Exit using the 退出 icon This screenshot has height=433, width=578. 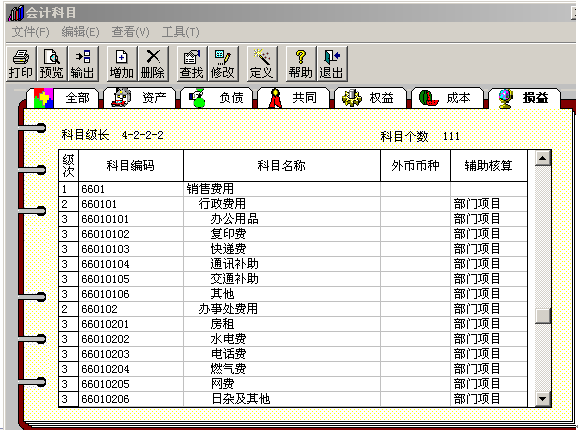332,64
